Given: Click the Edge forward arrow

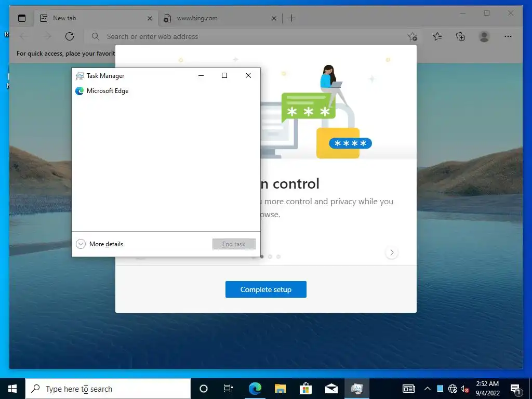Looking at the screenshot, I should 47,36.
